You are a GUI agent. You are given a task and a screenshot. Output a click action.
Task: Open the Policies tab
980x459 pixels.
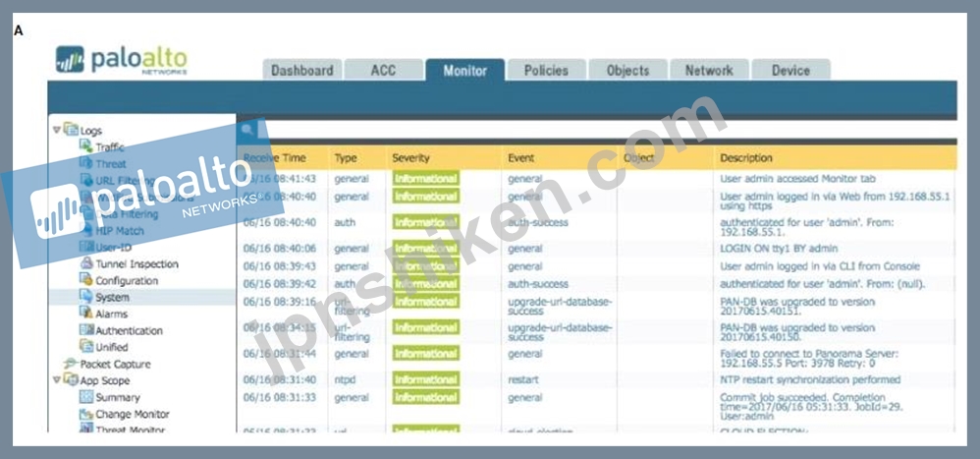546,70
